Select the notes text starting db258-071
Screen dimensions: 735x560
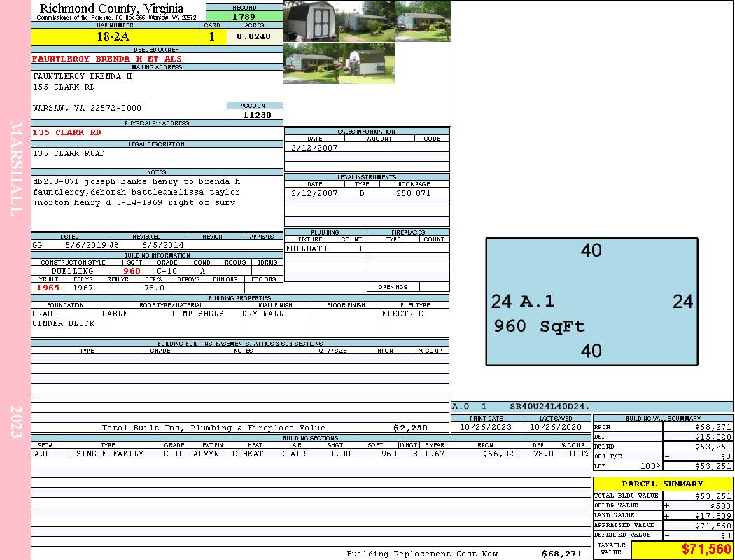point(136,192)
